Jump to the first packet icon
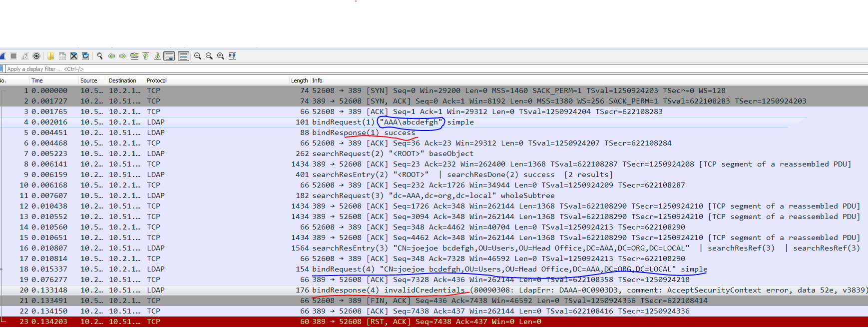 [x=146, y=56]
